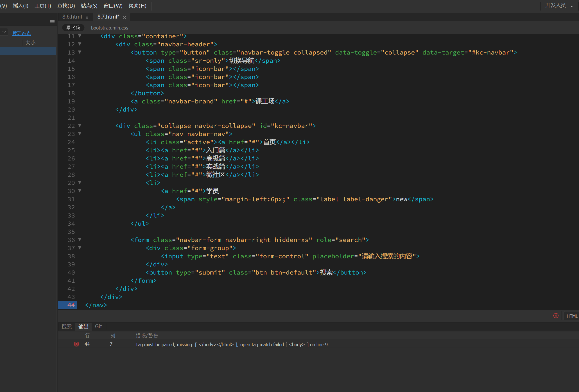The height and width of the screenshot is (392, 579).
Task: Select the 源代码 source view button
Action: pyautogui.click(x=73, y=28)
